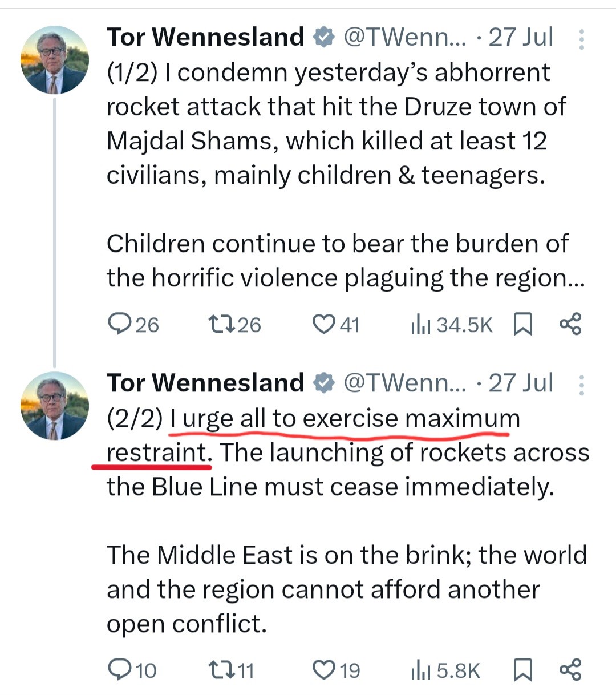Viewport: 616px width, 695px height.
Task: Open the tweet about the Blue Line
Action: pos(342,487)
